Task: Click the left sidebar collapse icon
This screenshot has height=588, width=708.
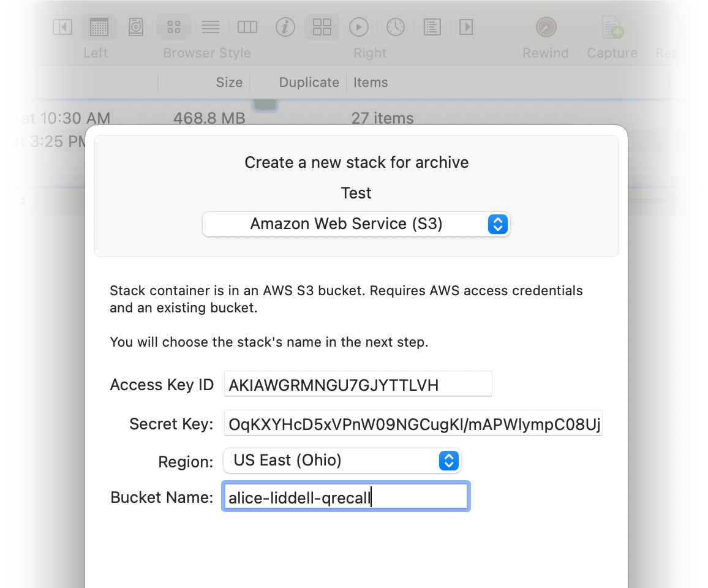Action: (x=62, y=27)
